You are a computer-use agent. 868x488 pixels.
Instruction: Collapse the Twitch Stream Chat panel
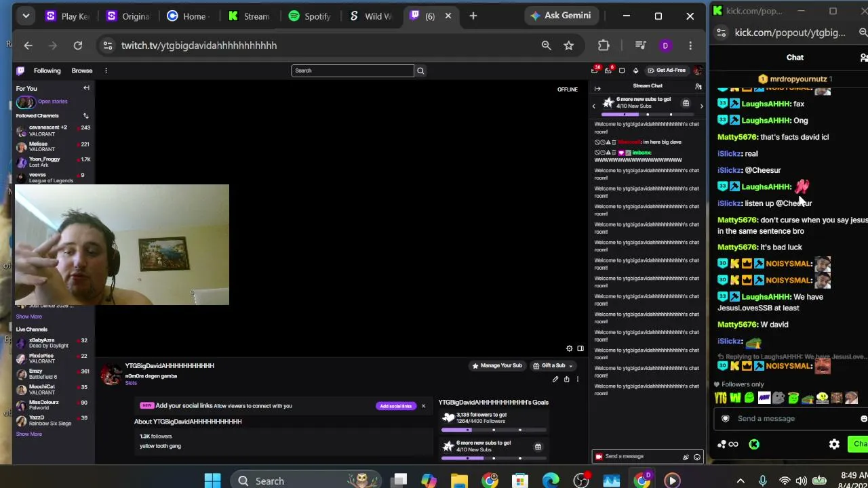[x=597, y=88]
